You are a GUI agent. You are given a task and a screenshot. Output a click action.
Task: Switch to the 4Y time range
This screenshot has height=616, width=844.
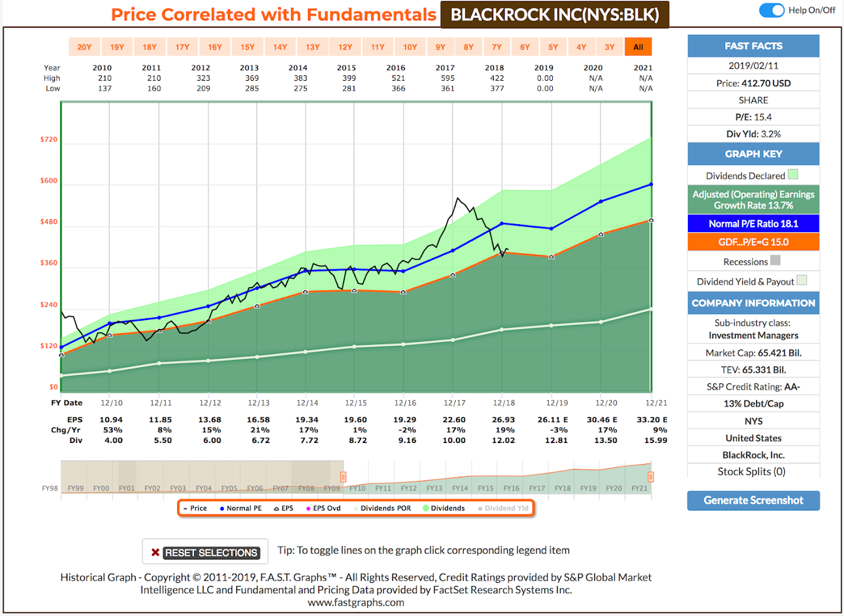[581, 47]
